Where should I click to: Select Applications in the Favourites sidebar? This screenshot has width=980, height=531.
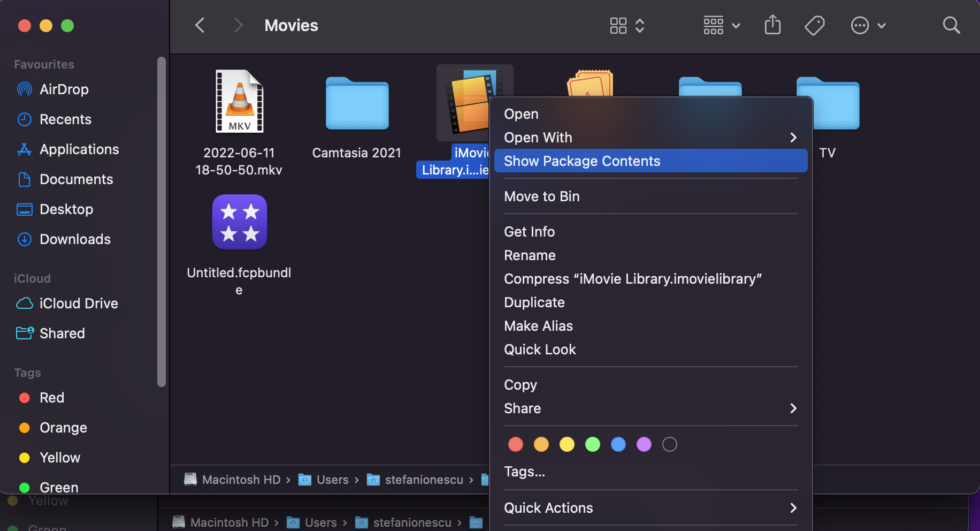79,149
